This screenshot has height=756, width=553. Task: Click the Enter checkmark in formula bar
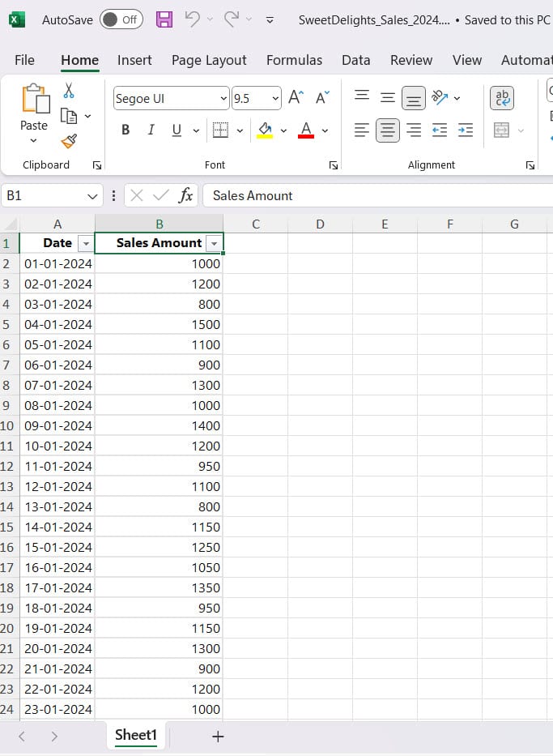(161, 195)
